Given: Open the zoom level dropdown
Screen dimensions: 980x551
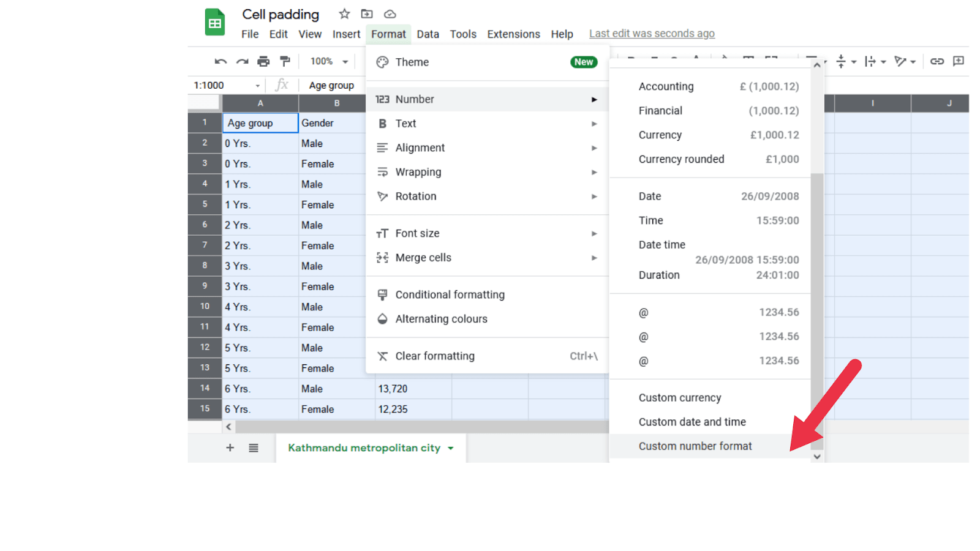Looking at the screenshot, I should click(328, 61).
